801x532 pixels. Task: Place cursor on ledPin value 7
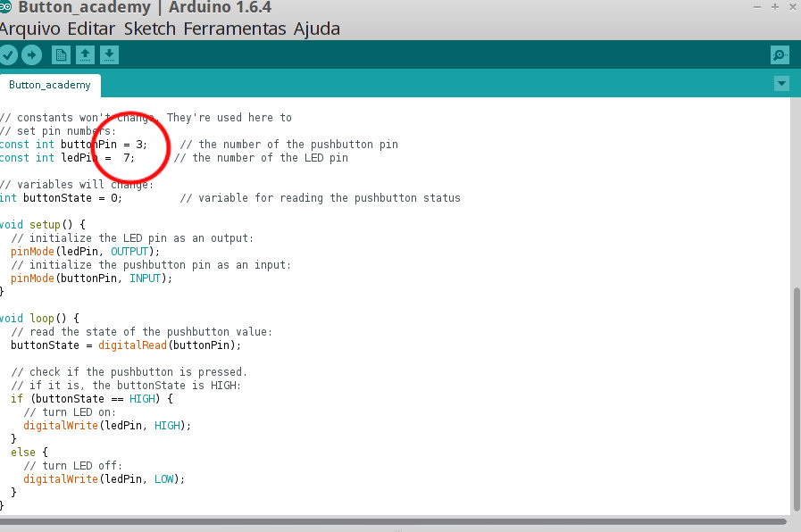[126, 158]
